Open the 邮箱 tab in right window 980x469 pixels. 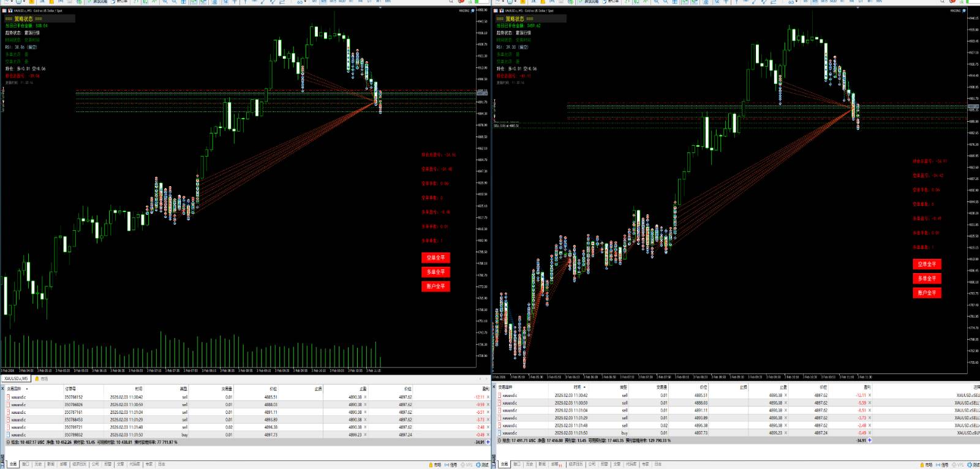pos(556,464)
